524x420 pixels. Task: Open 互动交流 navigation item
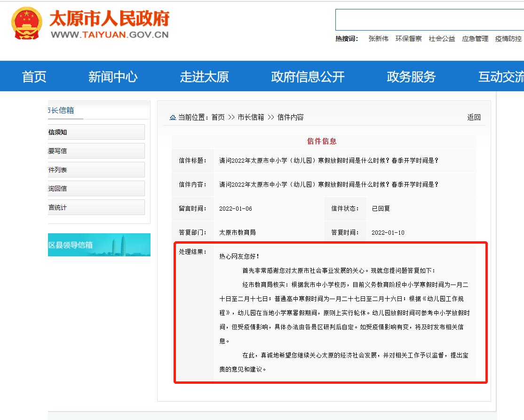[x=500, y=77]
